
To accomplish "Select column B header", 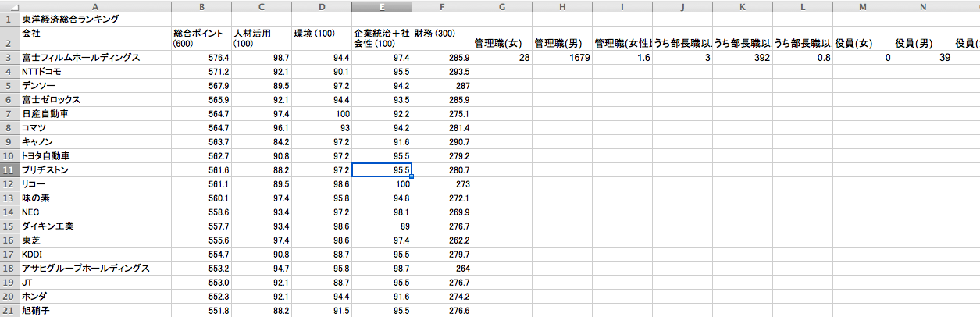I will point(201,5).
